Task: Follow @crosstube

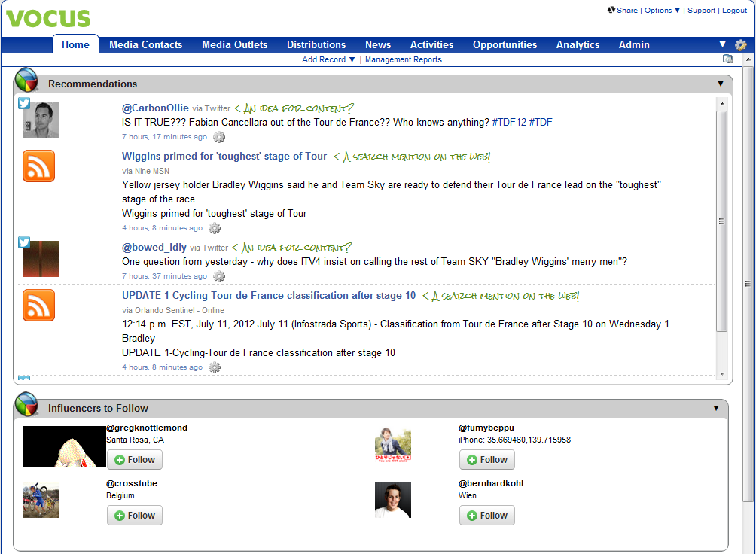Action: [135, 516]
